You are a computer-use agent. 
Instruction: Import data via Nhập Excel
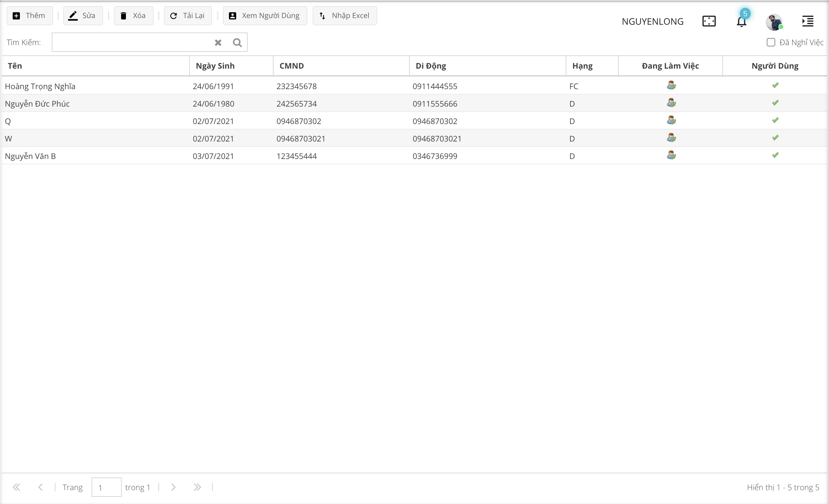[345, 16]
